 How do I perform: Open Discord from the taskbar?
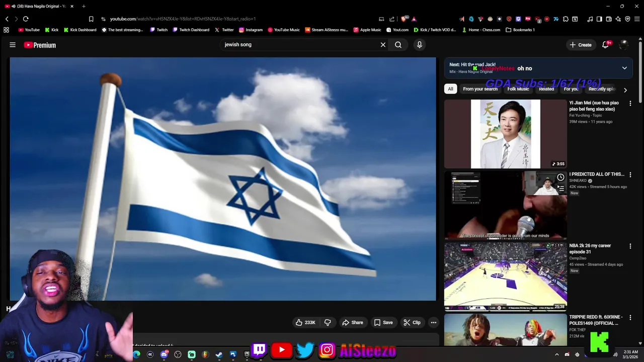click(x=164, y=354)
